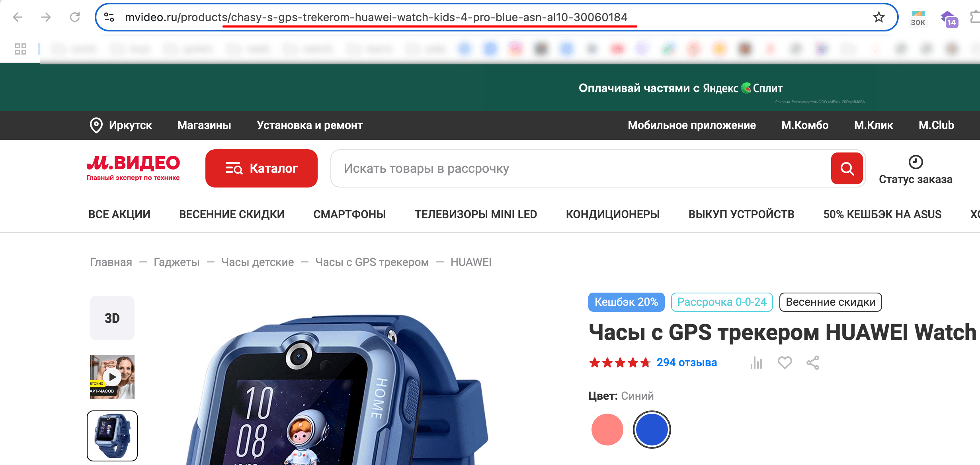Select the pink color swatch
The height and width of the screenshot is (465, 980).
[607, 430]
